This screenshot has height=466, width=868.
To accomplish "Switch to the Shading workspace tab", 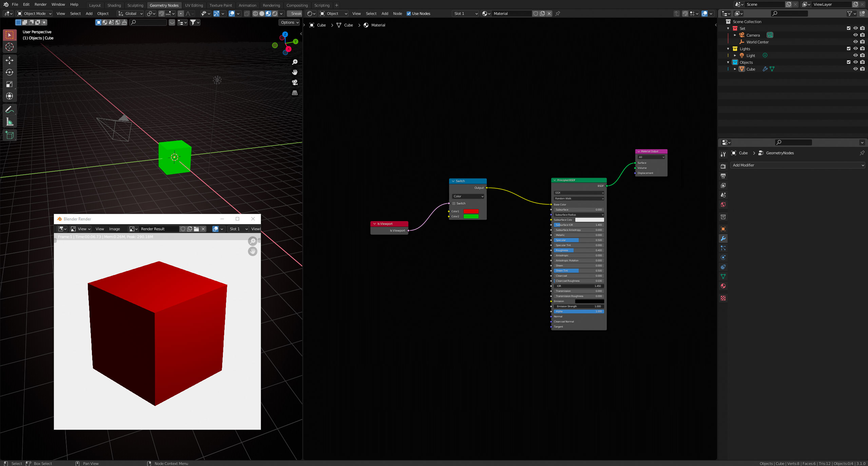I will [114, 5].
